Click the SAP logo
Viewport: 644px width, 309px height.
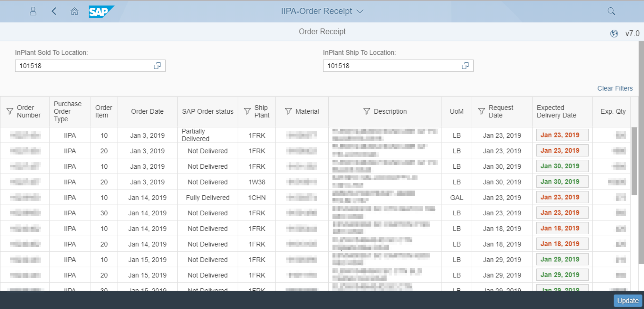pos(101,12)
